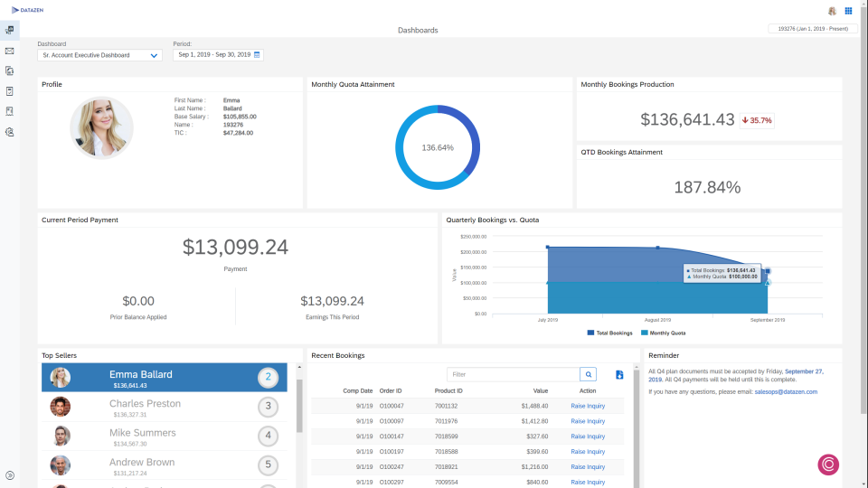The width and height of the screenshot is (868, 488).
Task: Download recent bookings via export icon
Action: 619,374
